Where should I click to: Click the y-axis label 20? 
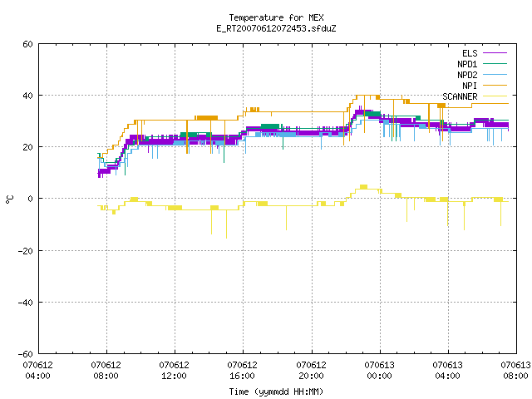point(27,147)
